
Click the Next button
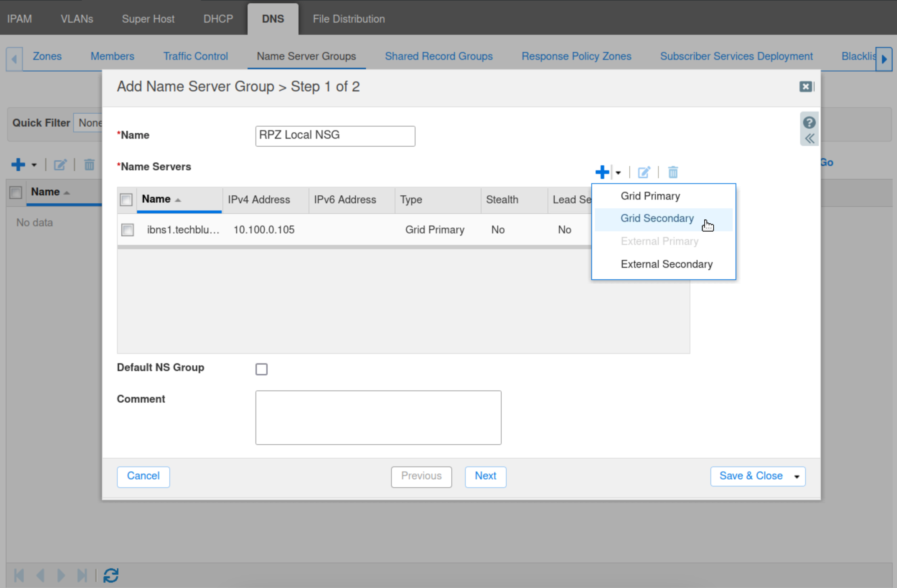click(x=485, y=476)
